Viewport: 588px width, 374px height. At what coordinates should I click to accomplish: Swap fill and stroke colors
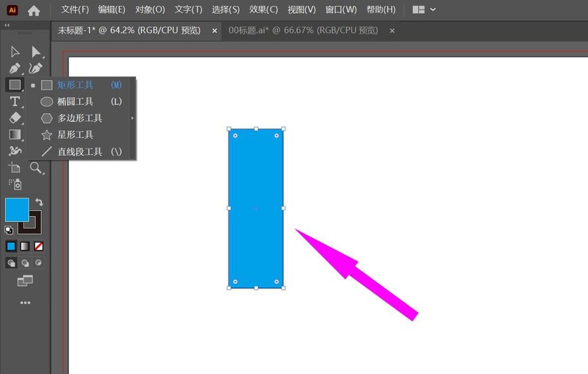pyautogui.click(x=40, y=202)
